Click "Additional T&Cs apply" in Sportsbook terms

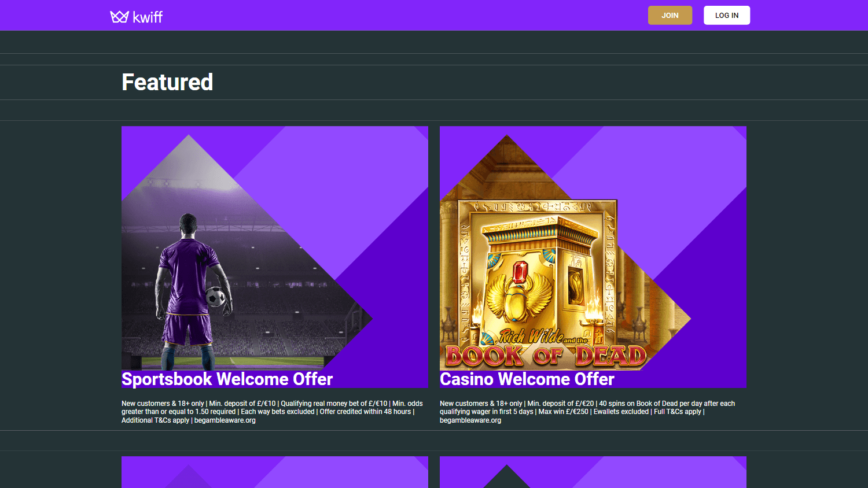click(x=156, y=420)
